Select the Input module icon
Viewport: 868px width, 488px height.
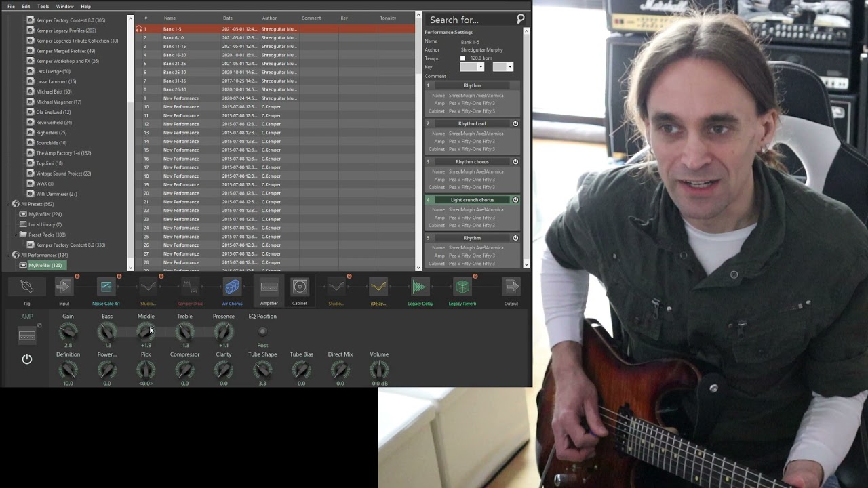pos(64,287)
